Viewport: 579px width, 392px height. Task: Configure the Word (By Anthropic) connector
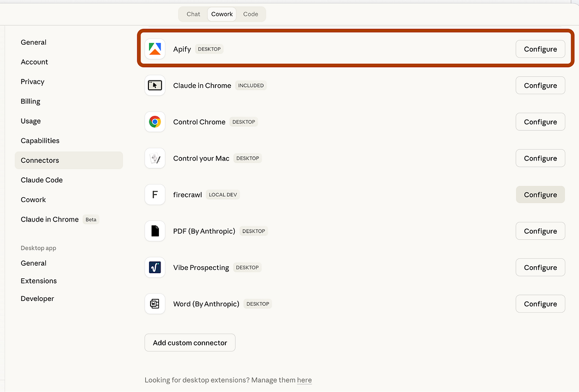540,304
